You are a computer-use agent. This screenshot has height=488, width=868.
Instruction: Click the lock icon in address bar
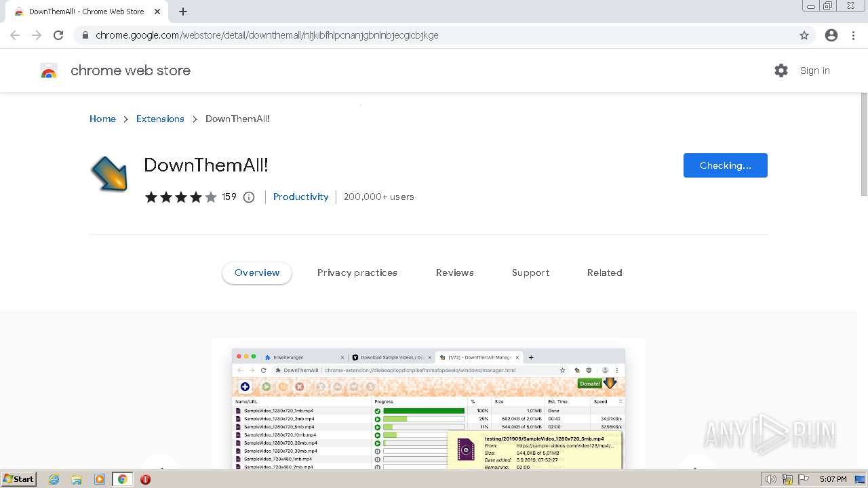tap(85, 35)
